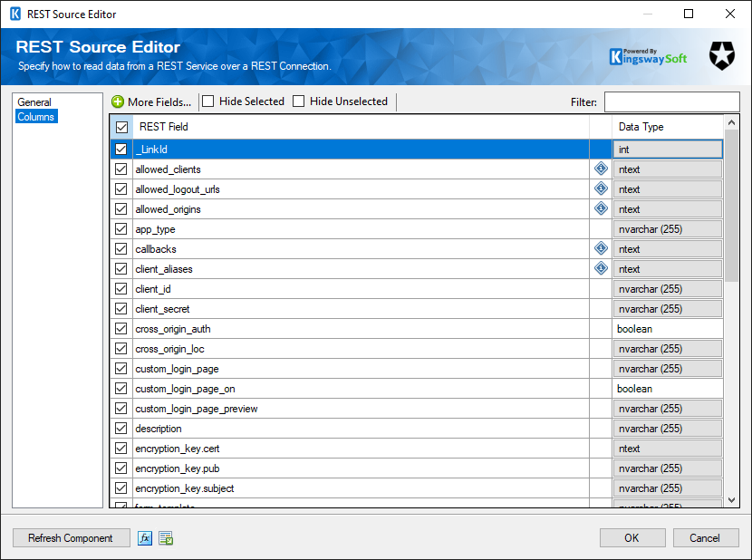Select the Columns page
This screenshot has height=560, width=752.
(36, 117)
